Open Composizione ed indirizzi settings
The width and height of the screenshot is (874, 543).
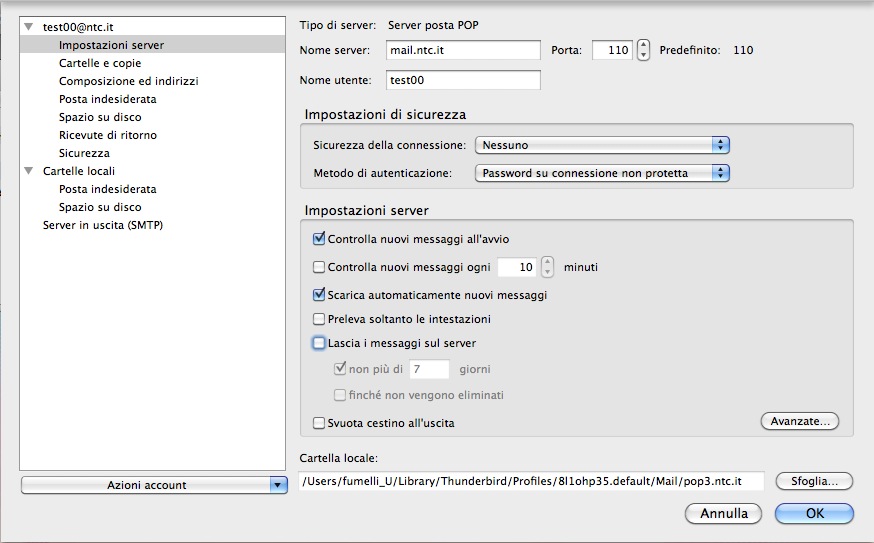pos(127,81)
